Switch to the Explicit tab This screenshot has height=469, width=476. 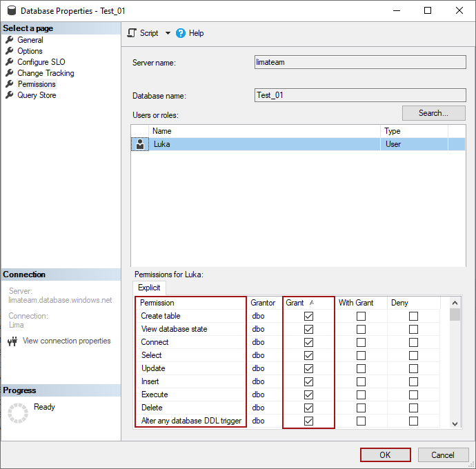149,288
